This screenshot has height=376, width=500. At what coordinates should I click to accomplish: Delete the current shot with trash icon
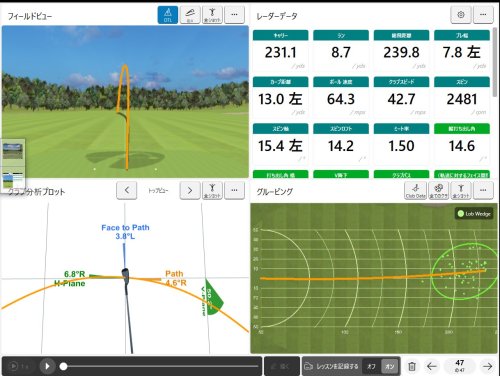coord(412,366)
